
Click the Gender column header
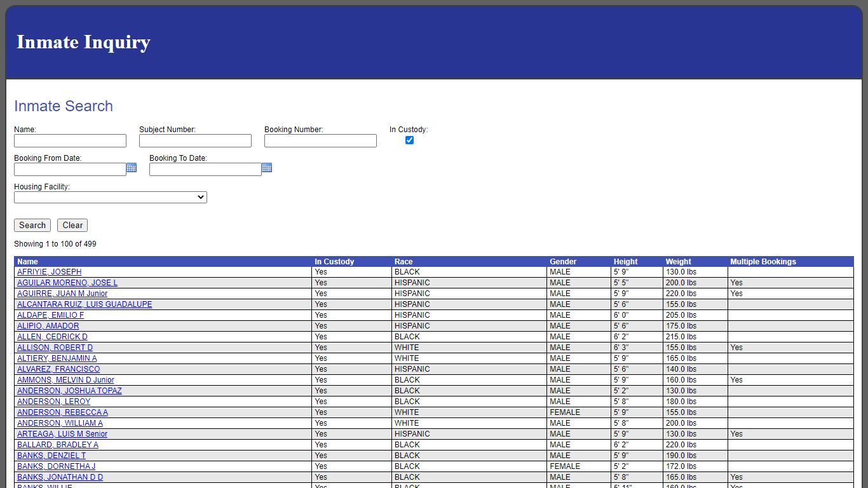point(563,262)
